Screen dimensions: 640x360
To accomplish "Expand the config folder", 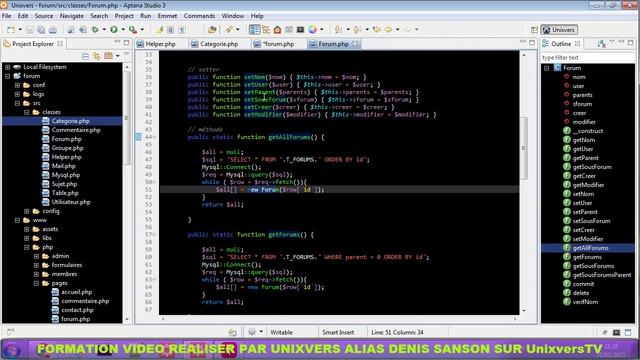I will click(27, 211).
